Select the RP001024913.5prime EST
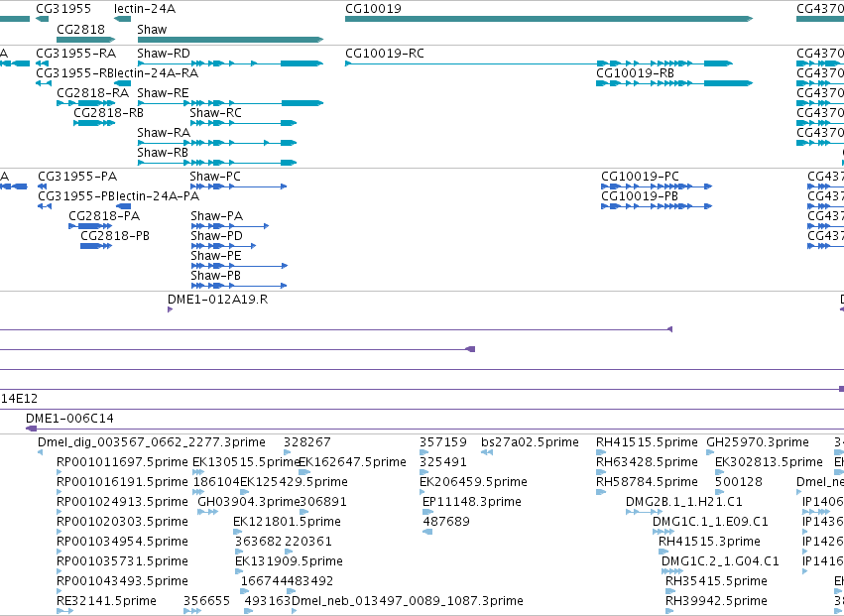Screen dimensions: 844x616 60,512
